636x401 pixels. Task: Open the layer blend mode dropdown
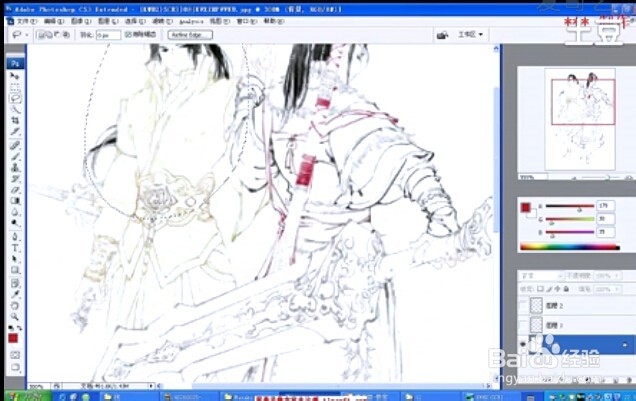[x=542, y=276]
